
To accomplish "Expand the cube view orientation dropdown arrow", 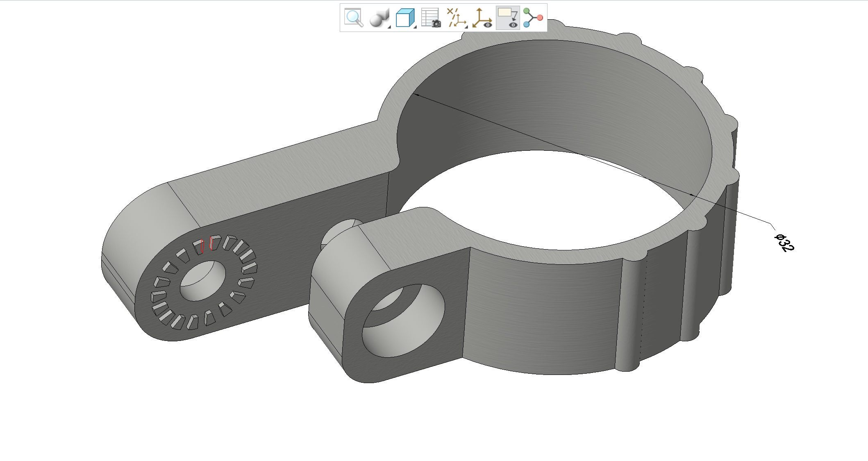I will [415, 27].
